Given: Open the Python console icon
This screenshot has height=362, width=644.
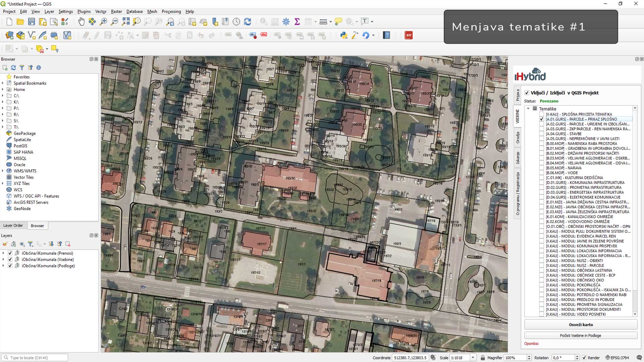Looking at the screenshot, I should pos(343,35).
